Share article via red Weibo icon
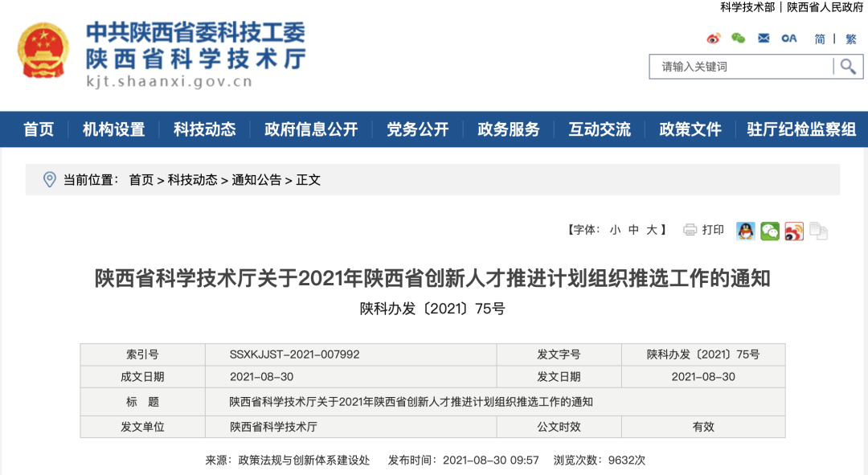Viewport: 868px width, 475px height. point(794,231)
